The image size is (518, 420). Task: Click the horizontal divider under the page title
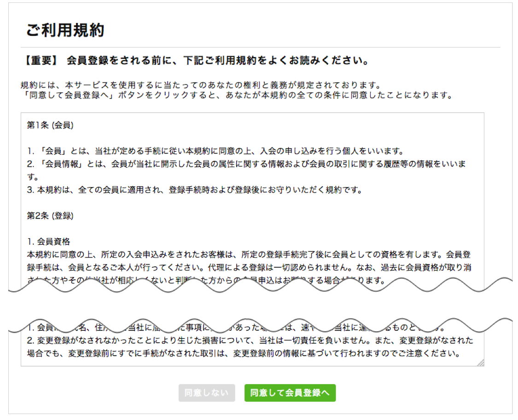[x=258, y=46]
